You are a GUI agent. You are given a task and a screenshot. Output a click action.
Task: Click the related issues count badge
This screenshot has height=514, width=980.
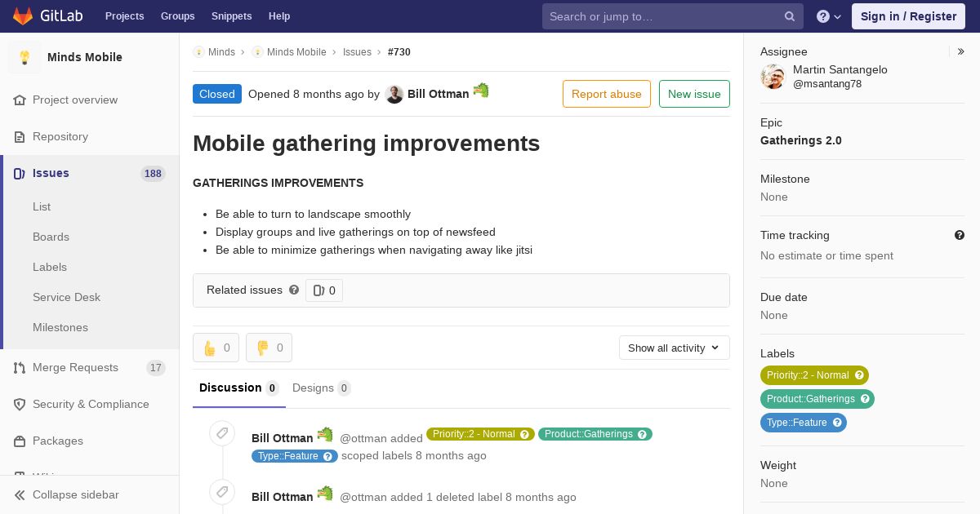[324, 290]
